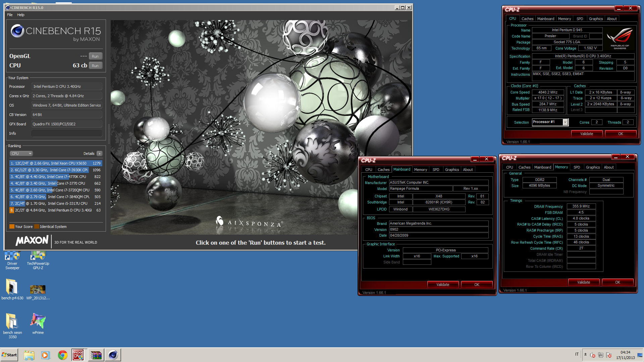Image resolution: width=644 pixels, height=362 pixels.
Task: Open the Help menu in Cinebench
Action: 21,15
